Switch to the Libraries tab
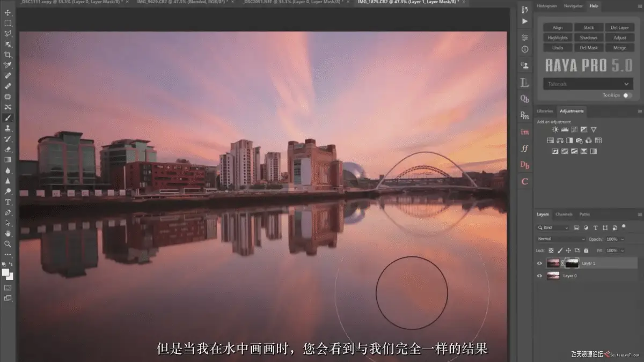The height and width of the screenshot is (362, 644). [545, 111]
